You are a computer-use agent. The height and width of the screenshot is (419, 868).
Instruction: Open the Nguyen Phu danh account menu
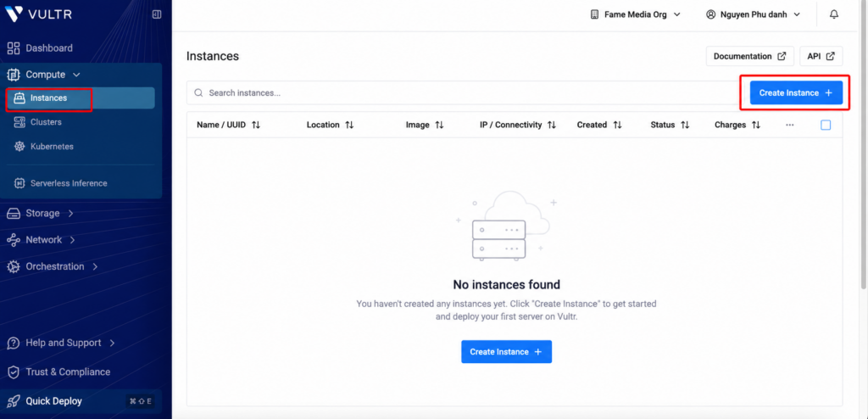click(753, 14)
